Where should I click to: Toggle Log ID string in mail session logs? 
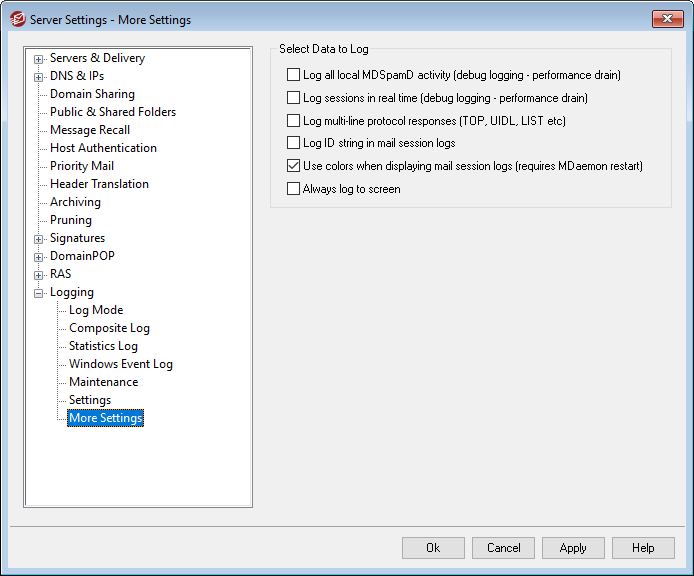click(x=293, y=143)
